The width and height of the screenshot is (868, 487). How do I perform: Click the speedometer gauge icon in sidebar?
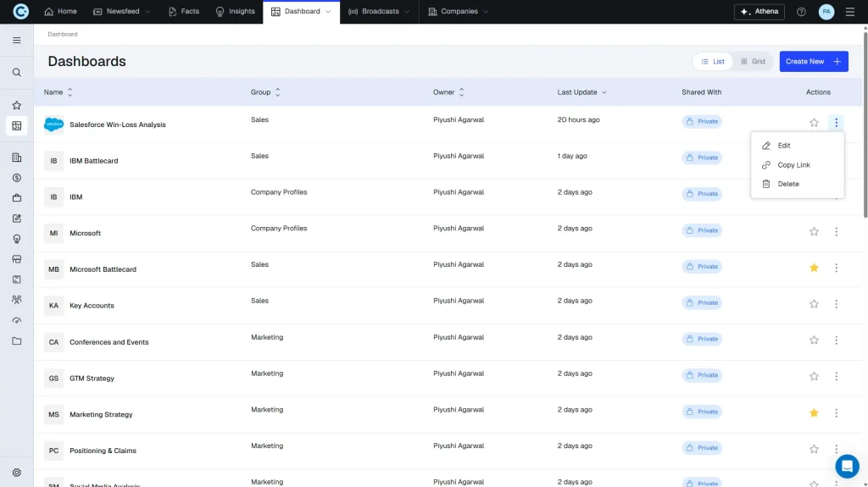point(17,320)
